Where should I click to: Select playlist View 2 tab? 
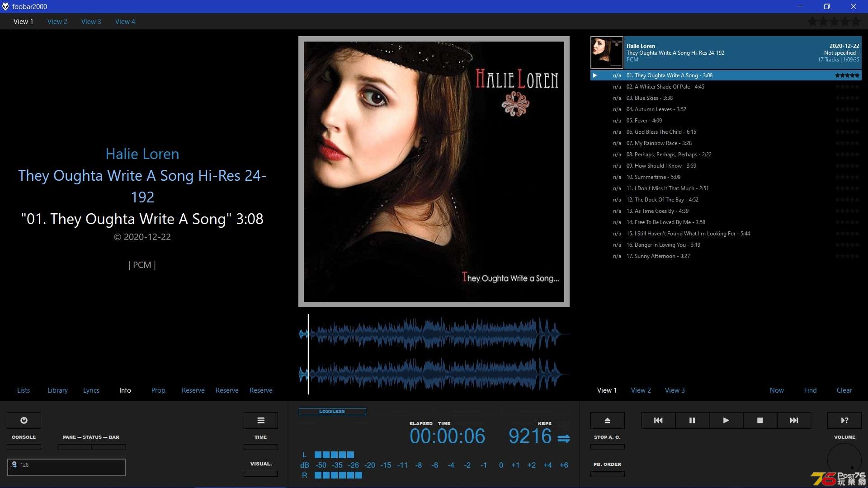point(641,390)
